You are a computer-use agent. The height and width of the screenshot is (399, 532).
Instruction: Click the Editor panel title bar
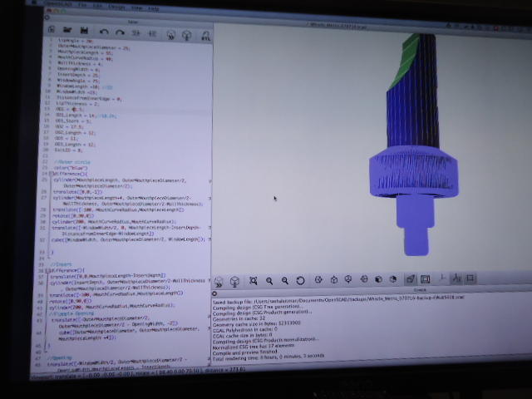pyautogui.click(x=129, y=22)
